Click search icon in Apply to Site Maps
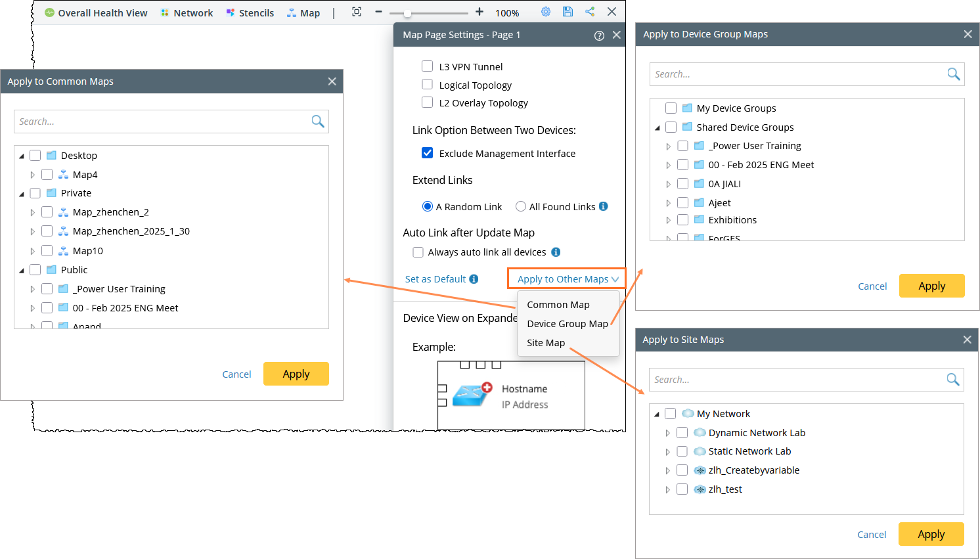 pos(953,379)
